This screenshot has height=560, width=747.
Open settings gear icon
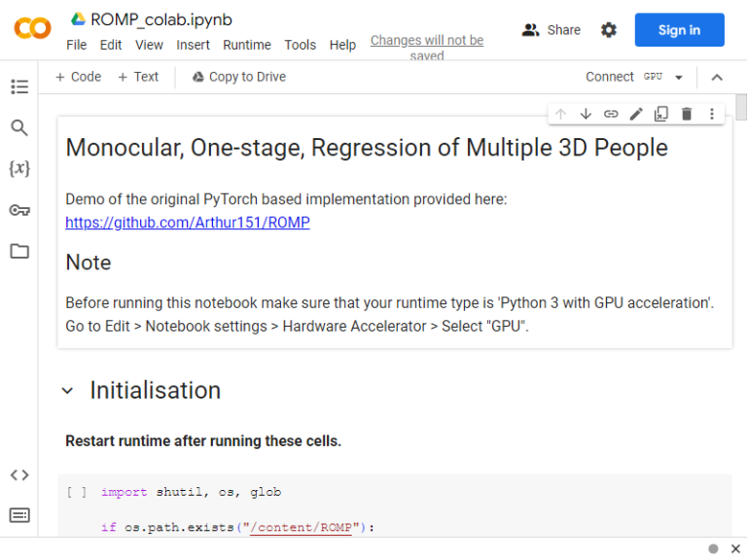608,30
